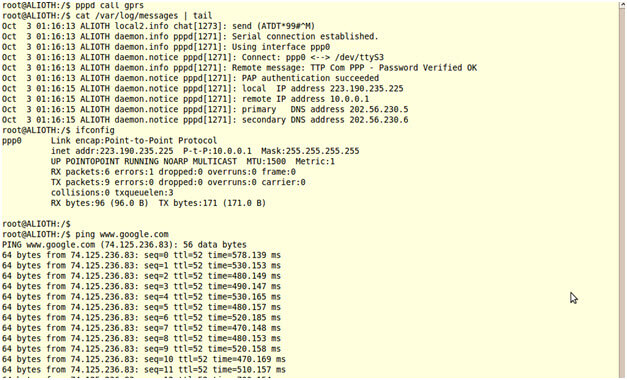Click local IP address 223.190.235.225 log line
This screenshot has width=627, height=380.
coord(202,88)
